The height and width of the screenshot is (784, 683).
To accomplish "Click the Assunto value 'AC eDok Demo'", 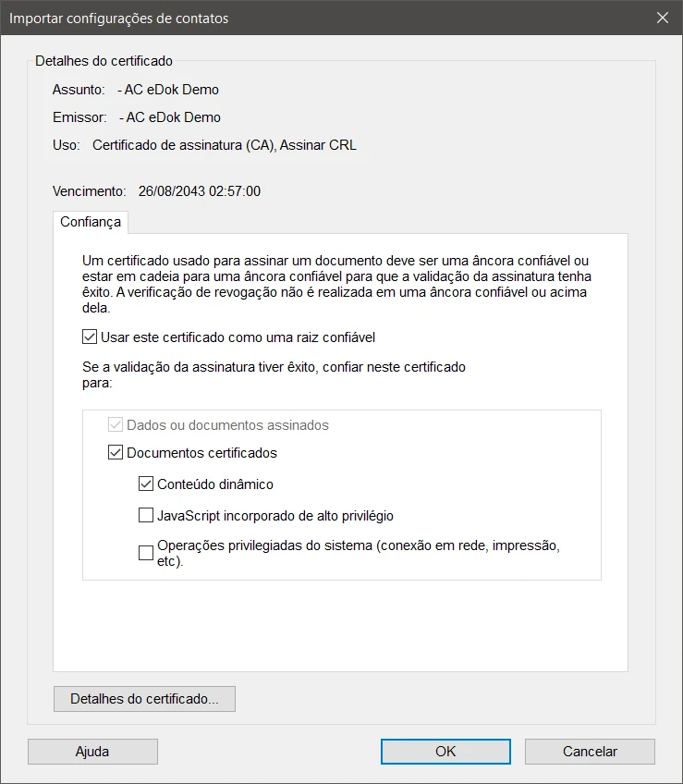I will pyautogui.click(x=172, y=90).
